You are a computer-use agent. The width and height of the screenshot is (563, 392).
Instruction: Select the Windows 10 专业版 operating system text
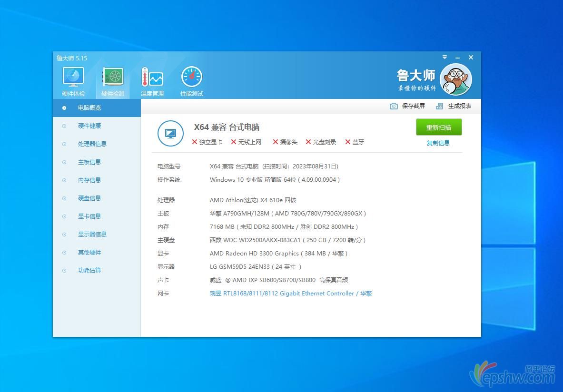(275, 180)
